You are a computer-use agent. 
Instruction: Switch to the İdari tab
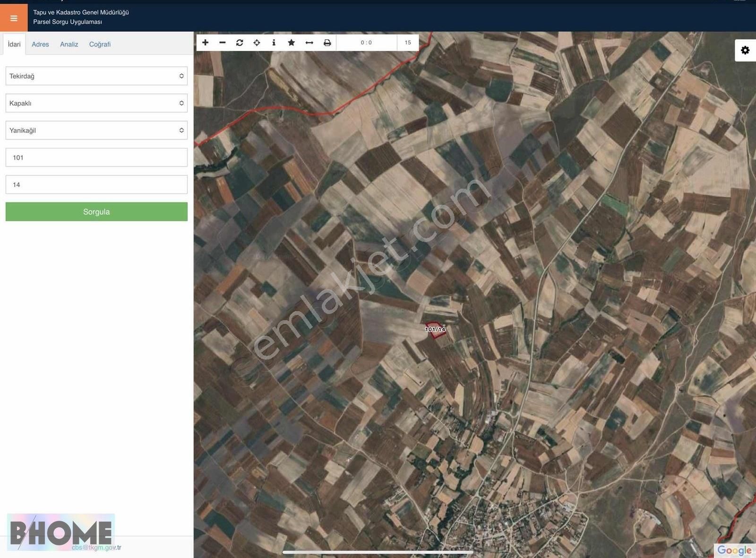pos(14,44)
